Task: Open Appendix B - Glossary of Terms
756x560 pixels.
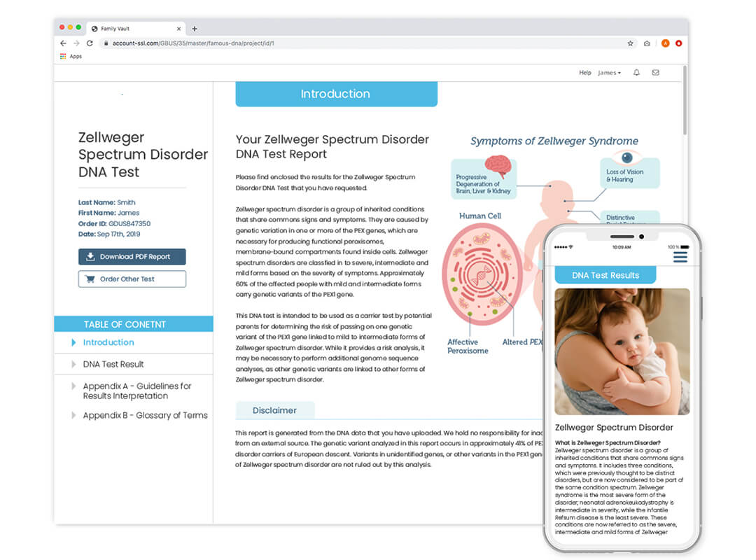Action: coord(145,415)
